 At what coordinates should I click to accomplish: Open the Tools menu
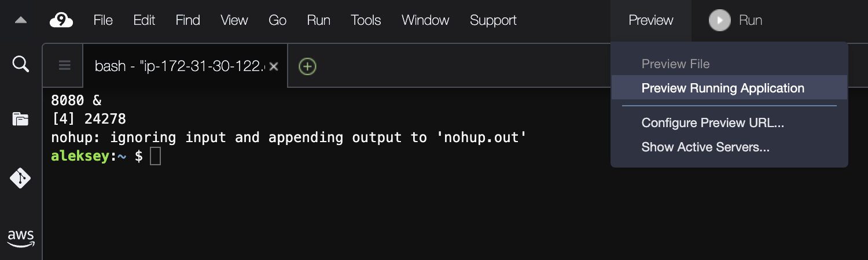366,20
